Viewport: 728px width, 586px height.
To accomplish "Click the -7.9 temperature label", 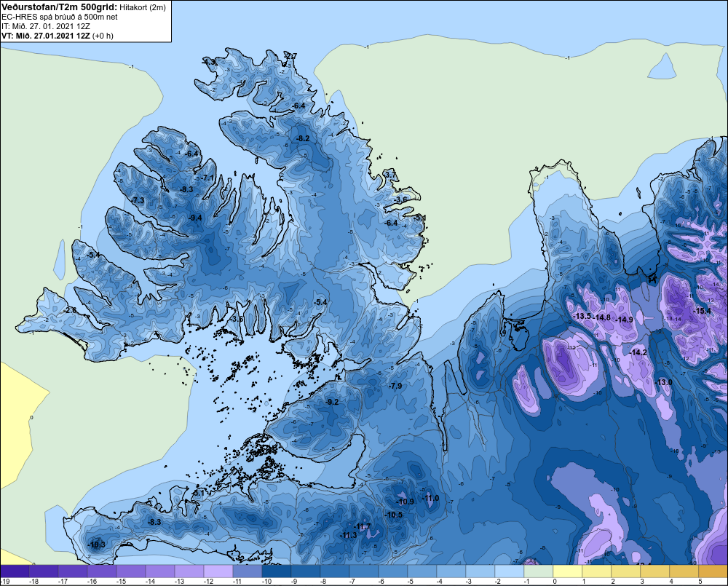I will point(395,387).
